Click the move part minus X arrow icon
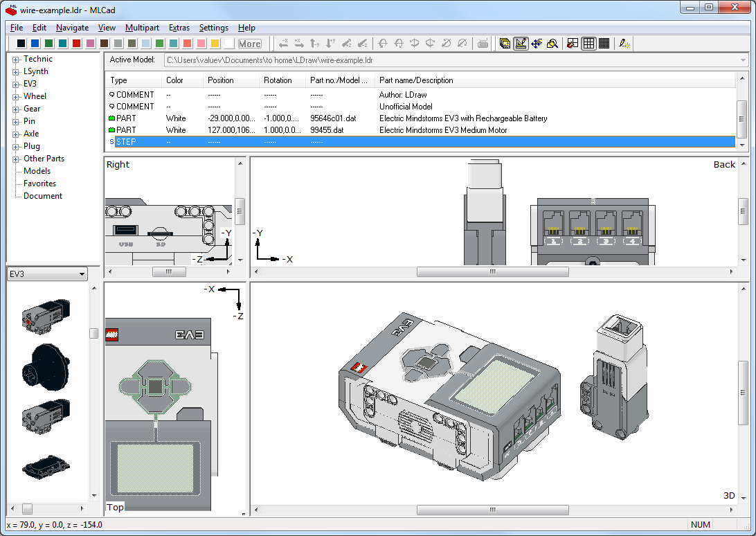This screenshot has width=756, height=536. [284, 44]
